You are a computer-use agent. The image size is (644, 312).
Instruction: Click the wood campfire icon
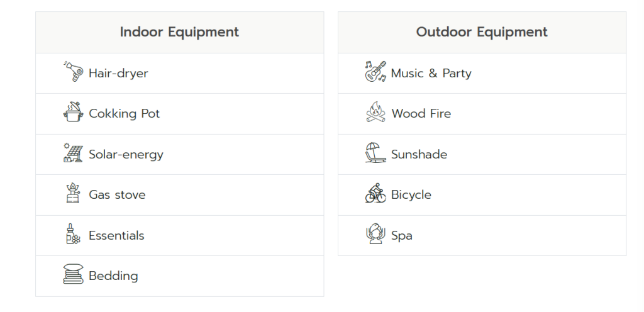pos(375,113)
